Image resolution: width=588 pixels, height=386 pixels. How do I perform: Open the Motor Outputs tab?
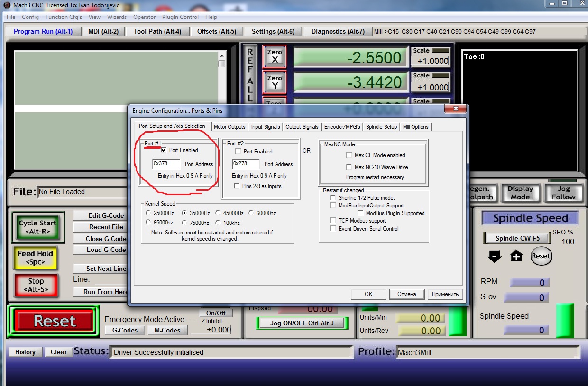(230, 127)
